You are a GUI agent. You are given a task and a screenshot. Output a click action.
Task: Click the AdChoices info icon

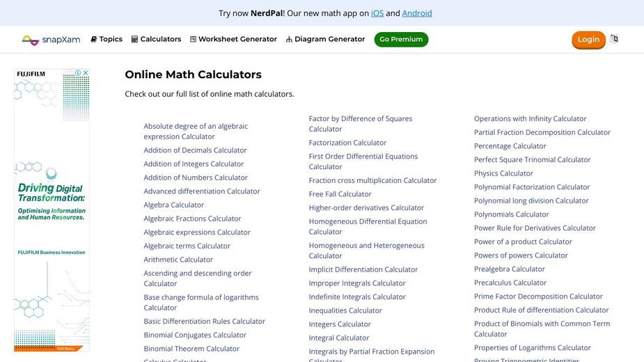(x=78, y=72)
